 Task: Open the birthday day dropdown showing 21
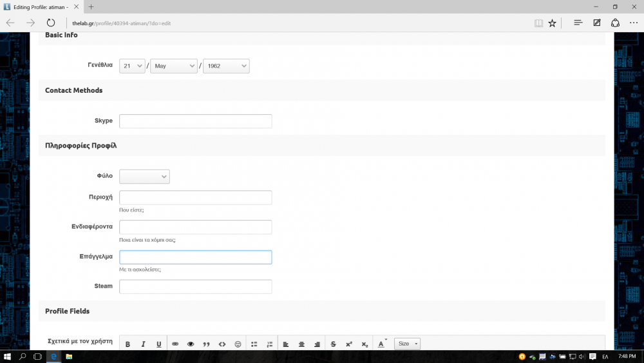coord(132,66)
